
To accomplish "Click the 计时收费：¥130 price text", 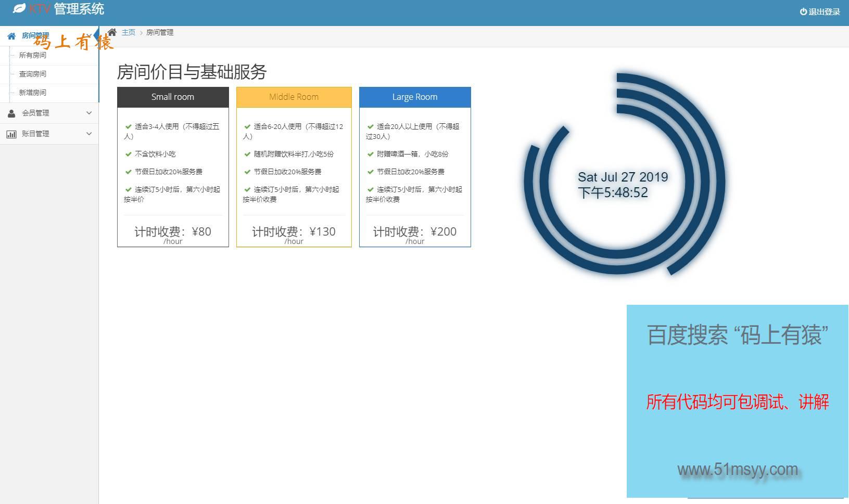I will click(x=294, y=231).
